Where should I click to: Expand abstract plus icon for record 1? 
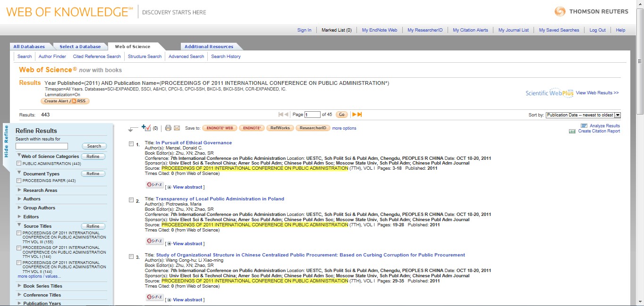coord(169,187)
